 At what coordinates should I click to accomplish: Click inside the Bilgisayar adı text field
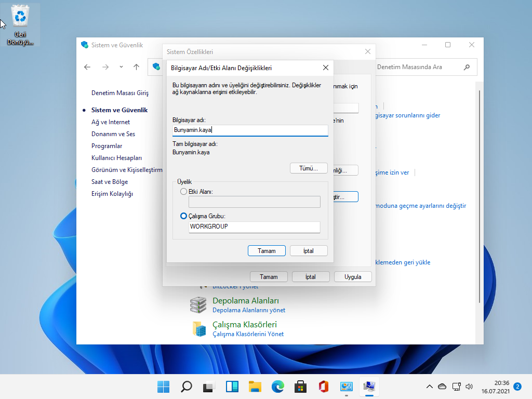[249, 130]
